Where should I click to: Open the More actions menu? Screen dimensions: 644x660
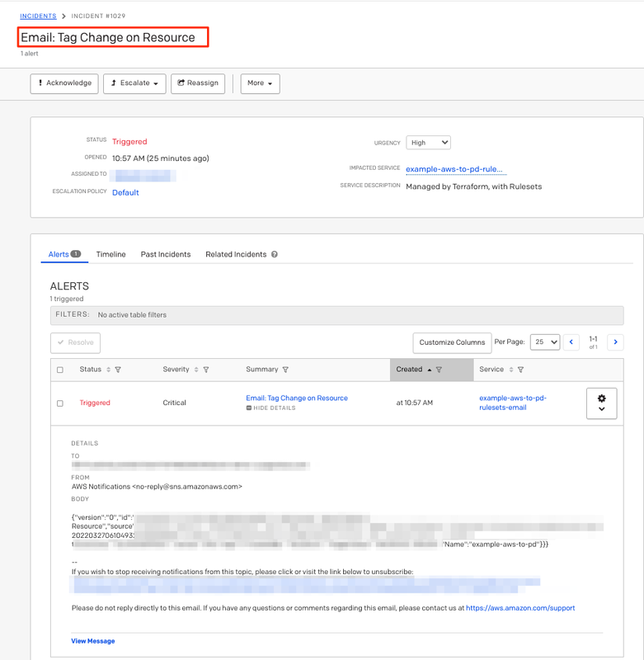pyautogui.click(x=260, y=83)
